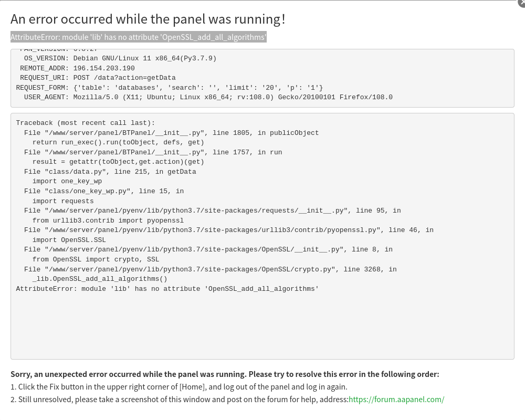The image size is (525, 420).
Task: Click the BTPanel line 1805 publicObject entry
Action: click(171, 133)
